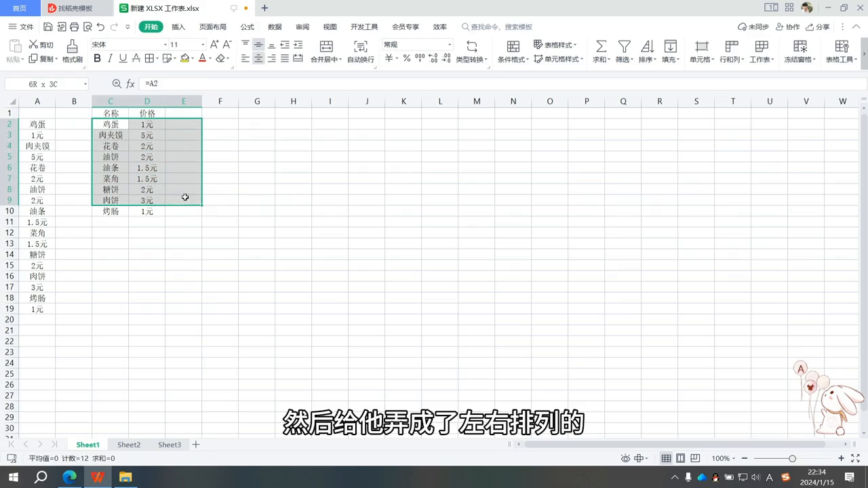Click the decrease indent icon
The width and height of the screenshot is (868, 488).
pos(285,45)
